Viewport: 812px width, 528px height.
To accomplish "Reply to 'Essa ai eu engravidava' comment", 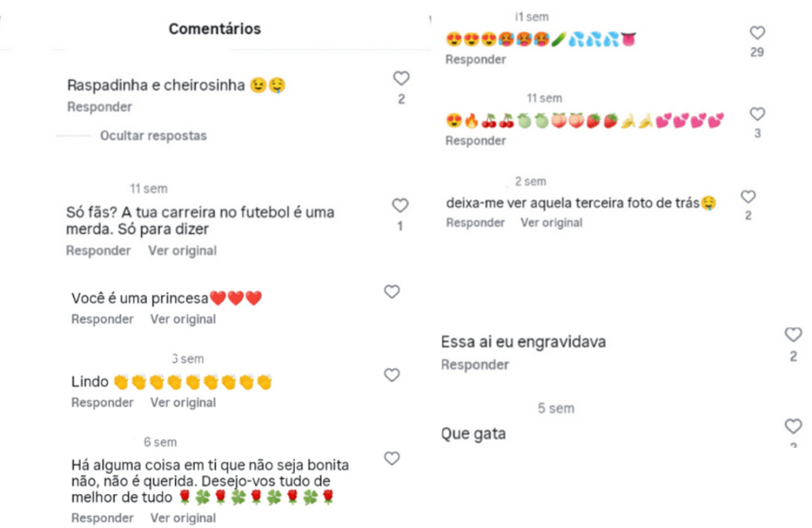I will [x=475, y=365].
